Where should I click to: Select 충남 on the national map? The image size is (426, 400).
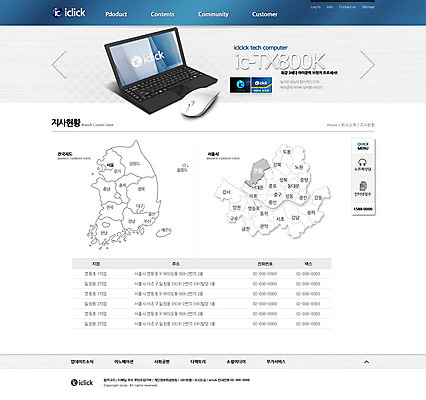click(106, 189)
